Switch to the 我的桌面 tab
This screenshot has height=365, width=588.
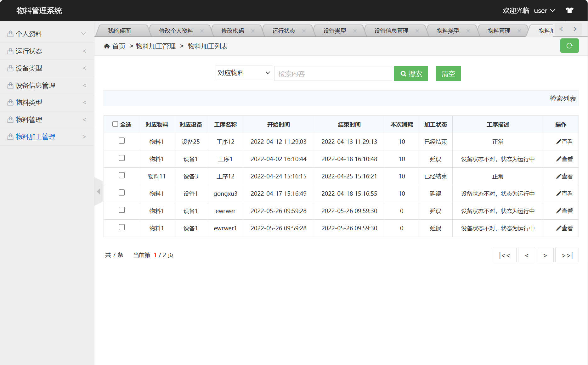[120, 31]
